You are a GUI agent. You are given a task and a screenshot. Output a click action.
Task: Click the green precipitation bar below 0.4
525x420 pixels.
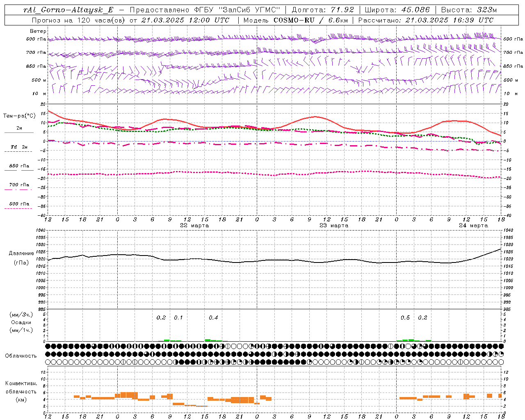click(213, 340)
